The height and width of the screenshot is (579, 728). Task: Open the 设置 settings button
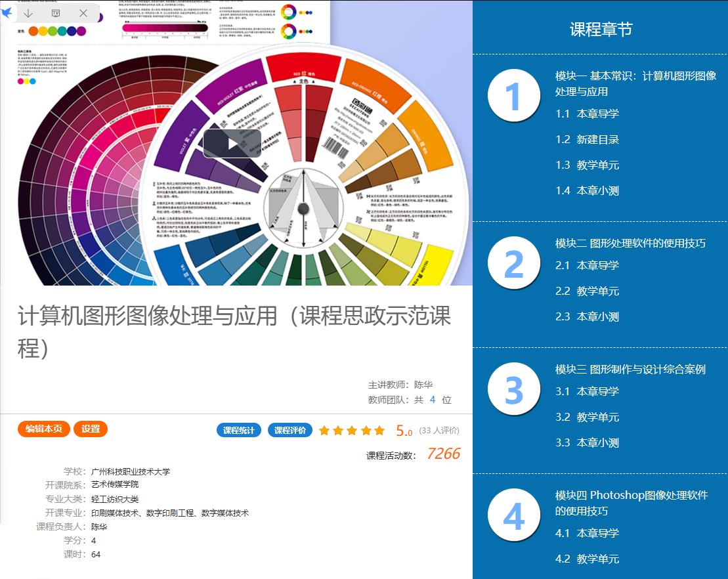coord(91,429)
